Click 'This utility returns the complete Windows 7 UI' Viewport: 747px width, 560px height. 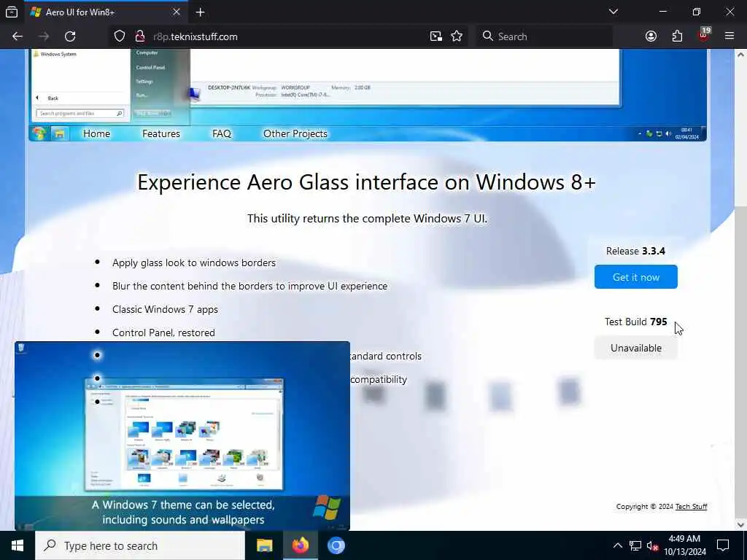point(368,219)
